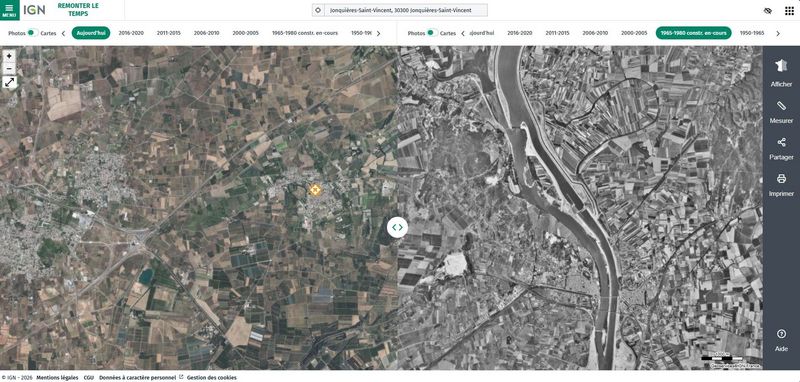
Task: Open fullscreen map with expand arrows icon
Action: [x=9, y=82]
